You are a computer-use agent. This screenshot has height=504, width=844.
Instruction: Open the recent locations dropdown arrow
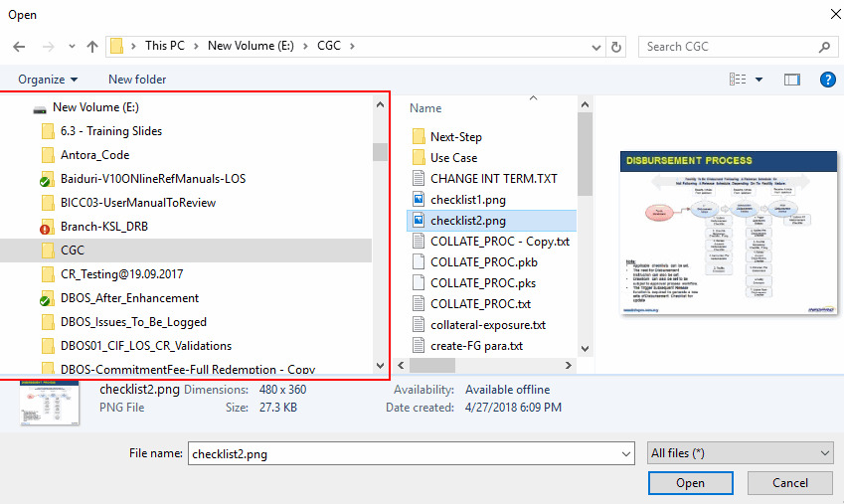[x=72, y=47]
